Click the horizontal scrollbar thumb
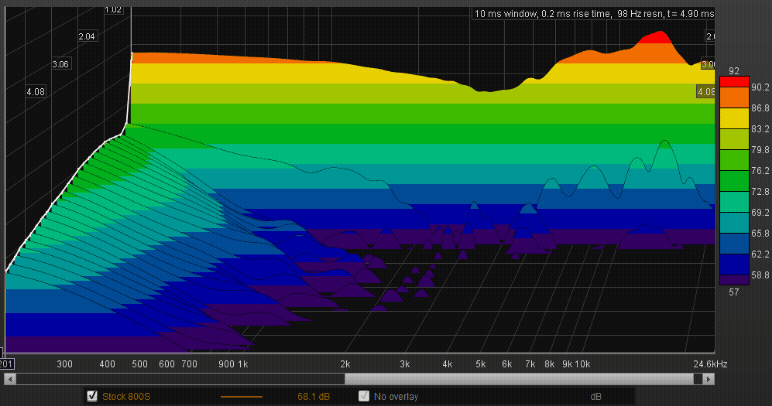The height and width of the screenshot is (406, 772). tap(519, 379)
